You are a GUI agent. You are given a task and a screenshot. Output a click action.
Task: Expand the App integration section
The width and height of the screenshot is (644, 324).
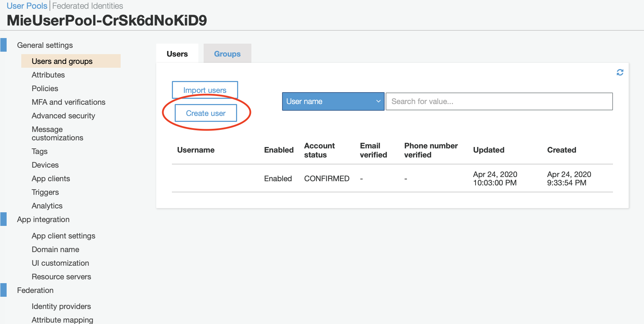[43, 219]
